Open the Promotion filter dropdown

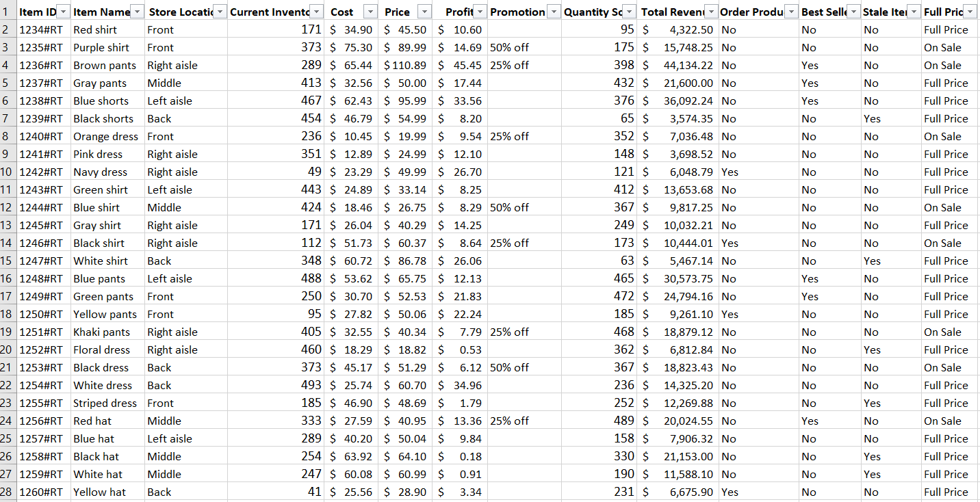tap(552, 12)
